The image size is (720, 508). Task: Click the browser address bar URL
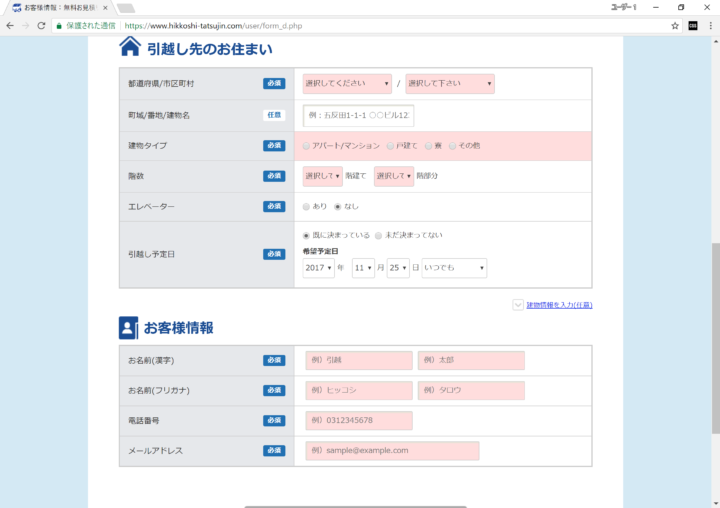pos(214,26)
